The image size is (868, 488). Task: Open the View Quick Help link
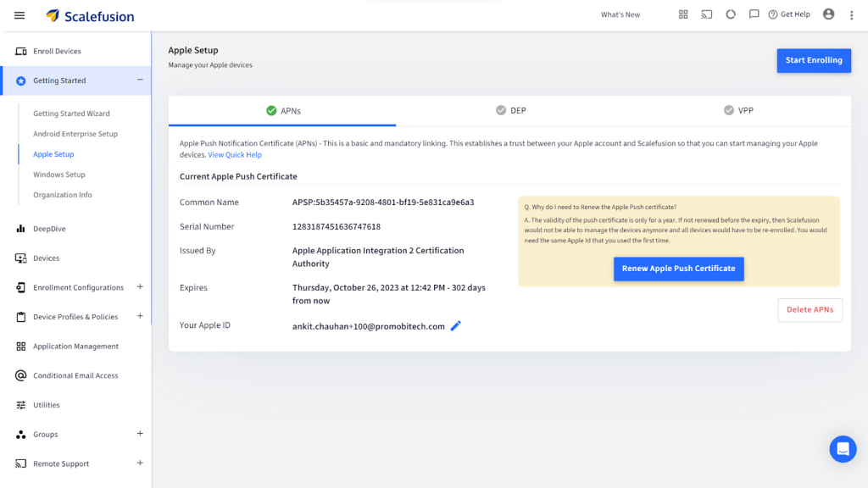(235, 155)
